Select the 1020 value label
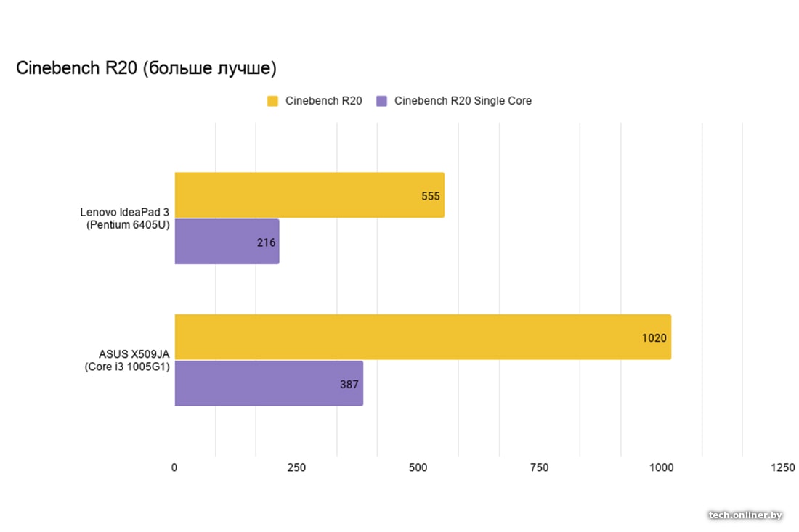 click(654, 337)
